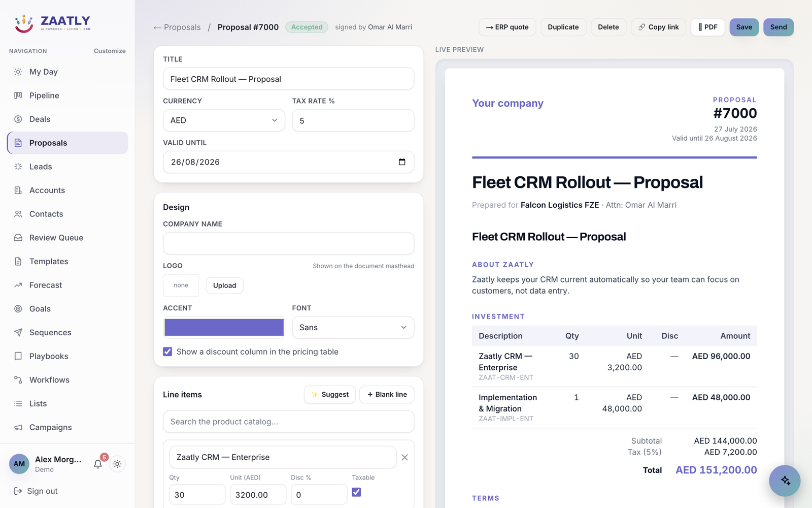This screenshot has height=508, width=812.
Task: Toggle the light/dark theme sun icon
Action: [x=117, y=464]
